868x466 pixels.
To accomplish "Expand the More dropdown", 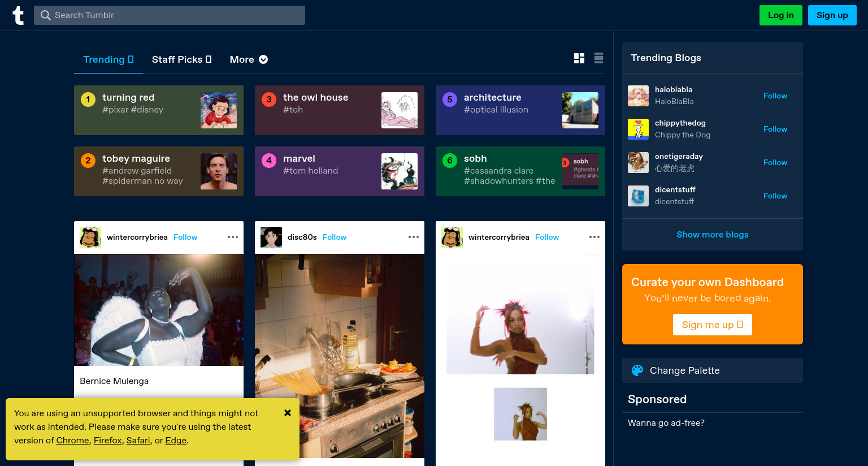I will [x=249, y=59].
